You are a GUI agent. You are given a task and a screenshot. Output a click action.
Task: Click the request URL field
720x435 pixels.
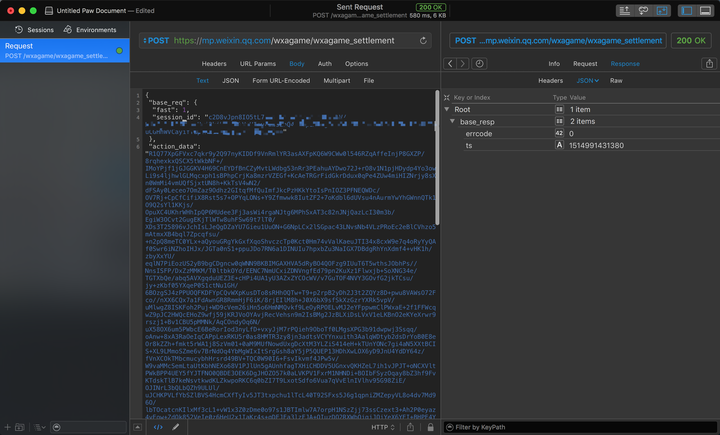[x=284, y=40]
